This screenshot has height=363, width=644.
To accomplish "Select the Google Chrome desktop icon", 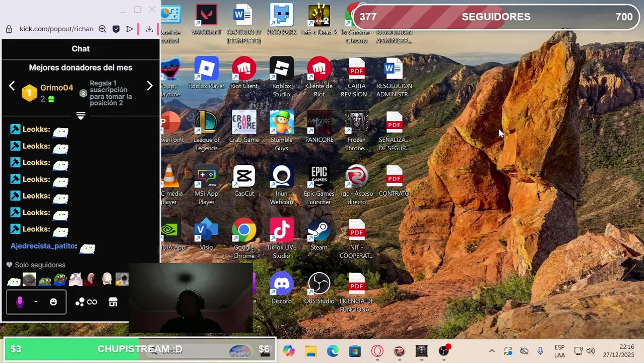I will point(244,239).
